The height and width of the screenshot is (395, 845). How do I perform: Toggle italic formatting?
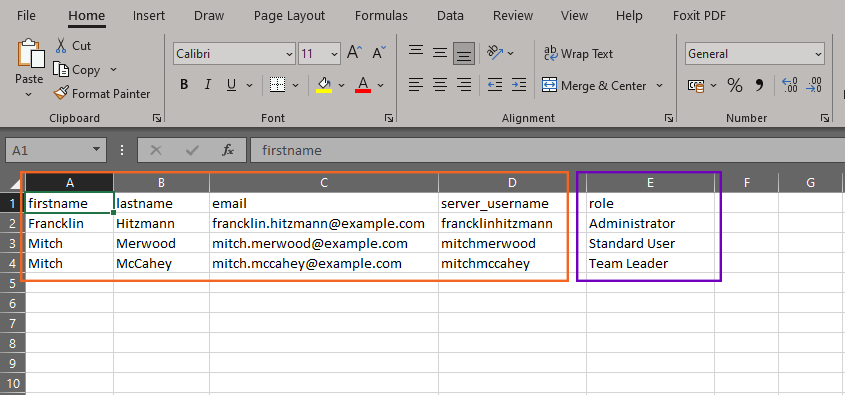point(207,85)
